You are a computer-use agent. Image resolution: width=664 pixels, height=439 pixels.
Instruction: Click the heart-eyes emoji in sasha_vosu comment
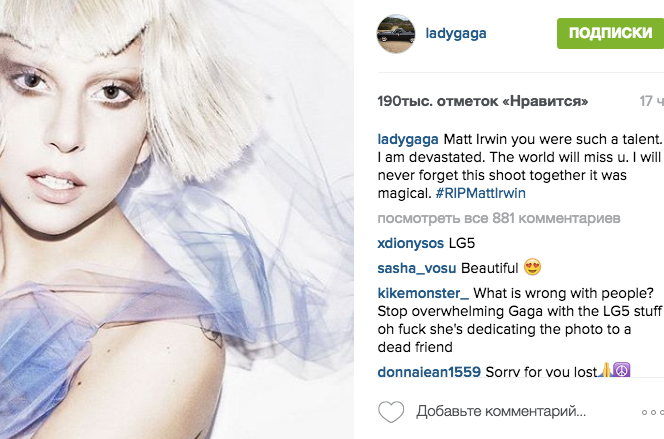(x=532, y=267)
